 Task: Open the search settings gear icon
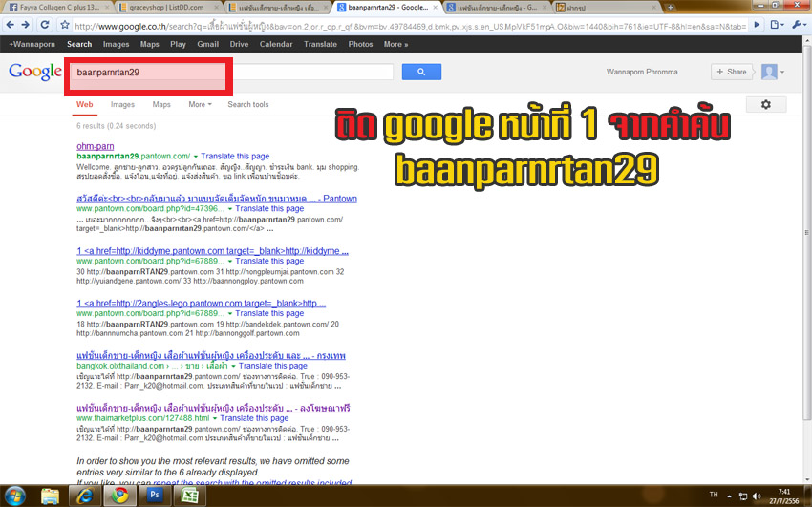tap(766, 104)
